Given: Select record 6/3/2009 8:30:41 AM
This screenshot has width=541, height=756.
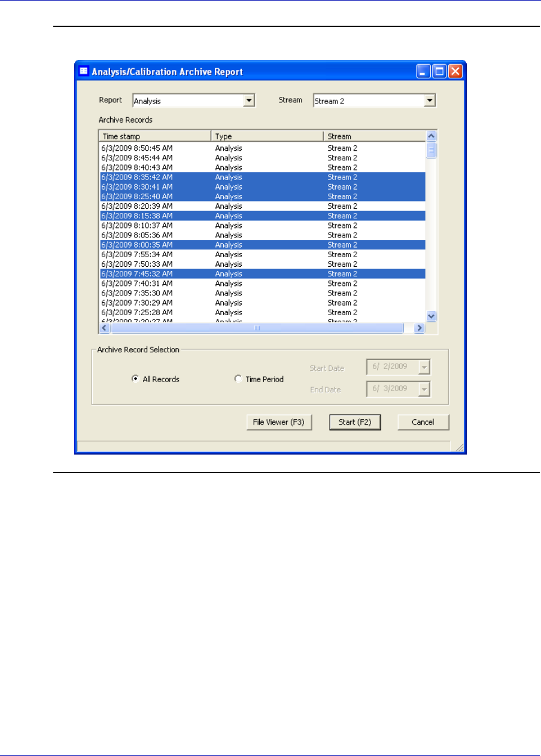Looking at the screenshot, I should point(263,187).
